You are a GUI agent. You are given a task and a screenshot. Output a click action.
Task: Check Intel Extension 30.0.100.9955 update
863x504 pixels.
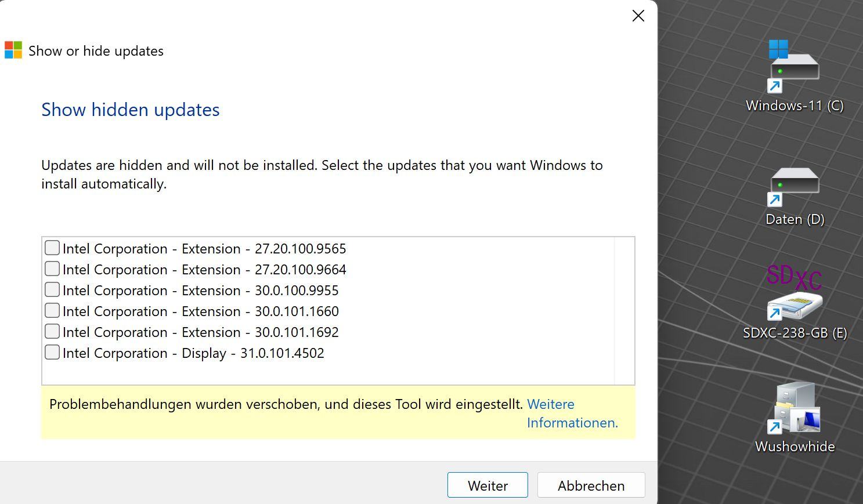coord(52,290)
